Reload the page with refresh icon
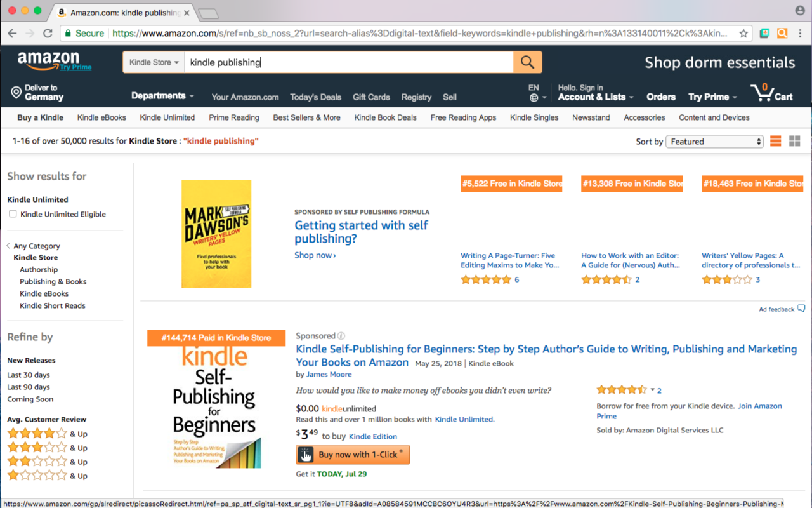 48,33
